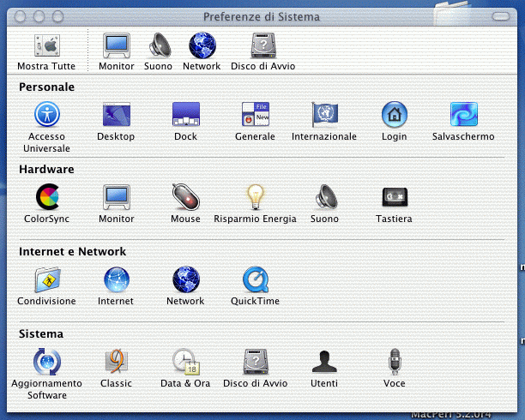This screenshot has width=525, height=420.
Task: Click the toolbar toggle pill in the title bar
Action: 501,16
